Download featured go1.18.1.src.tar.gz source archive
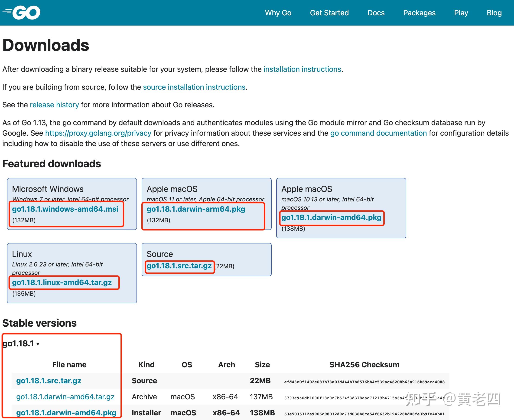This screenshot has height=420, width=514. (x=179, y=266)
